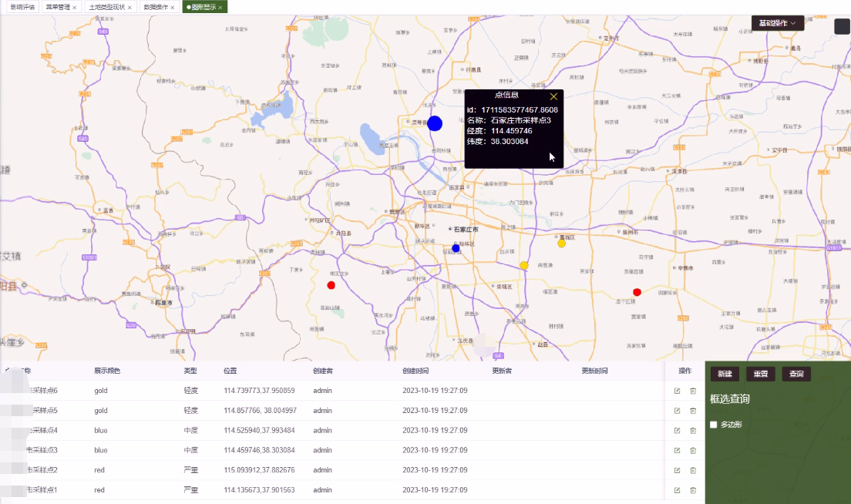This screenshot has height=504, width=851.
Task: Click the edit icon for 采样点4 row
Action: pyautogui.click(x=677, y=431)
